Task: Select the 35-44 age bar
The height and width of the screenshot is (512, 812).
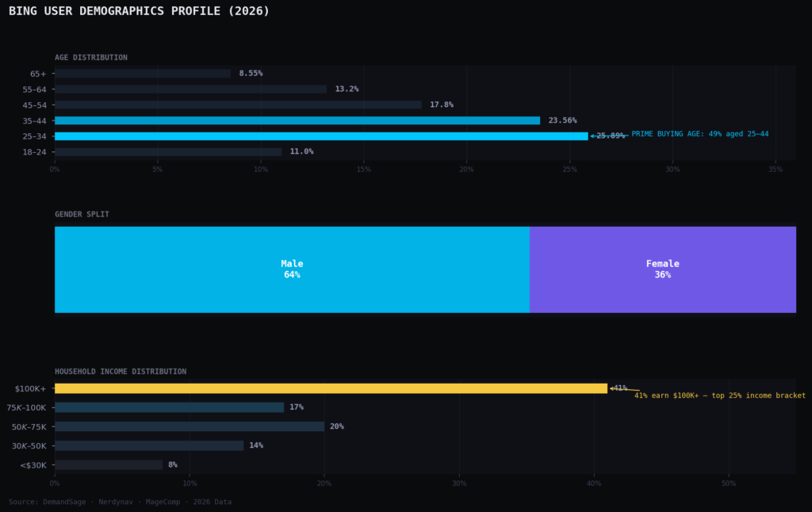Action: pos(297,120)
